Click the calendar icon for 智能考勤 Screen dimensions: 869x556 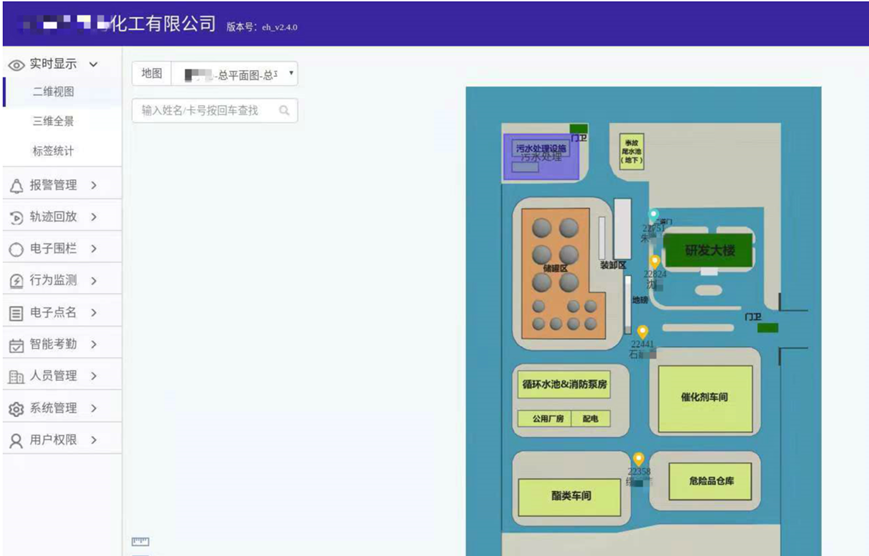[16, 345]
